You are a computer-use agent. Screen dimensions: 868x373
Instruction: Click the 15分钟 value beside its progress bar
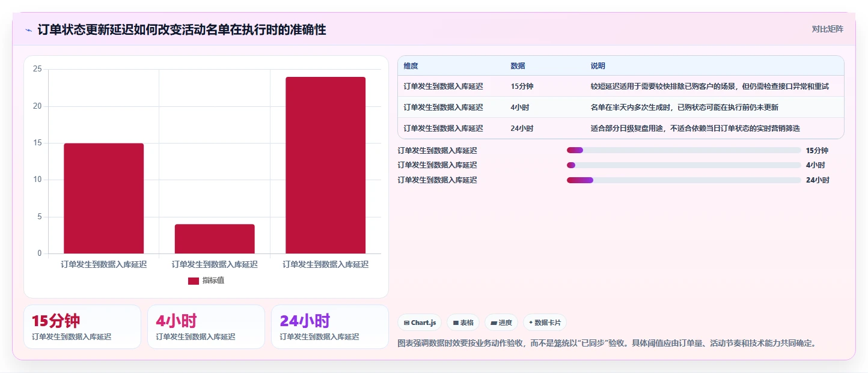click(817, 151)
